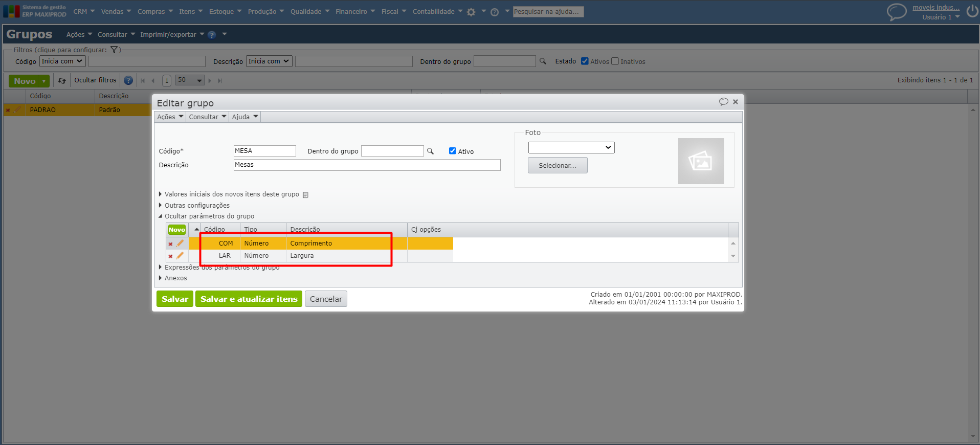Select the Largura cell
The height and width of the screenshot is (445, 980).
346,256
